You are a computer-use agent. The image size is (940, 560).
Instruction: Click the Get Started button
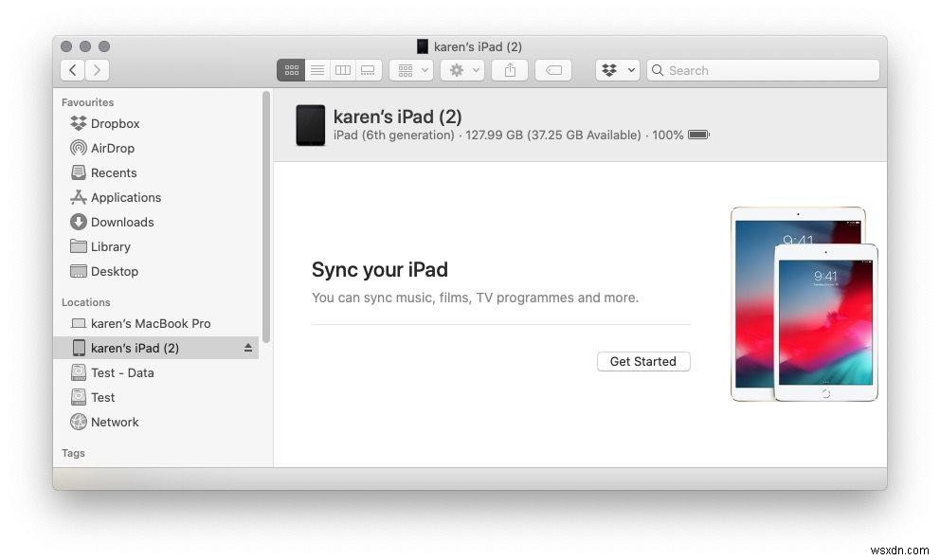click(x=643, y=361)
